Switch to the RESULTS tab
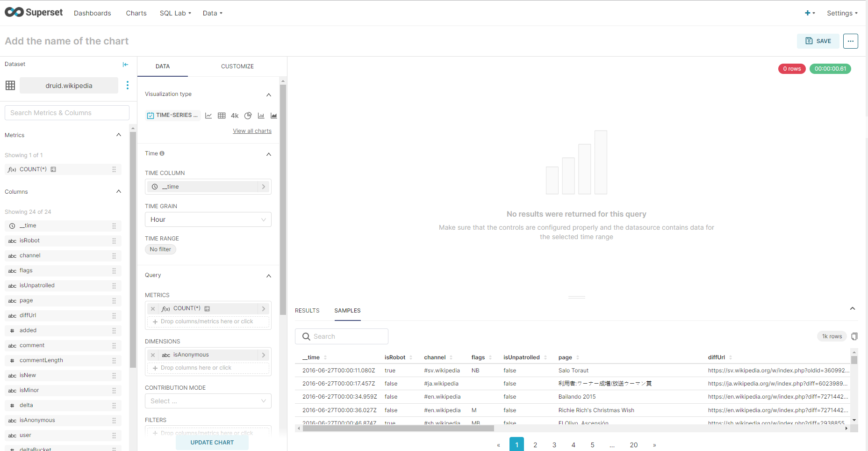Screen dimensions: 868x451 coord(307,311)
